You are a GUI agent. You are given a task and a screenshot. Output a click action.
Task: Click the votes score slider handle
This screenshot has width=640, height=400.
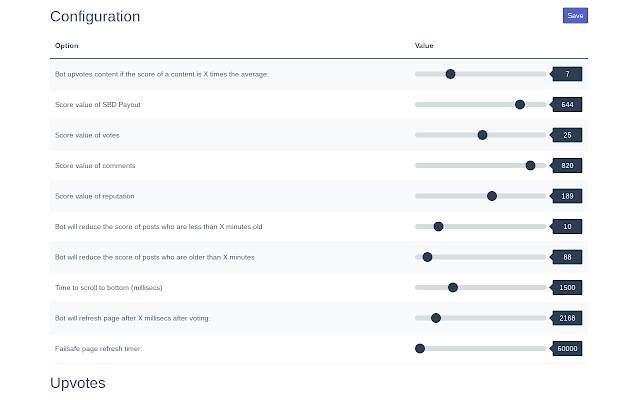click(x=482, y=135)
